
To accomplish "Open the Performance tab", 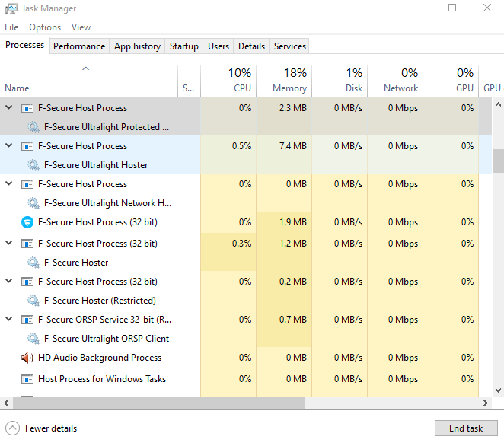I will pyautogui.click(x=79, y=46).
